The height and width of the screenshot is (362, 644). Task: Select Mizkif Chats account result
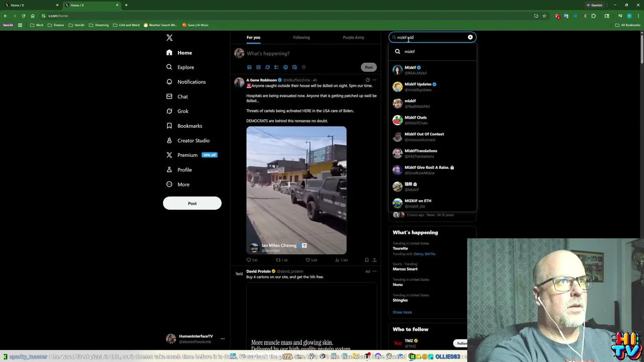click(432, 120)
